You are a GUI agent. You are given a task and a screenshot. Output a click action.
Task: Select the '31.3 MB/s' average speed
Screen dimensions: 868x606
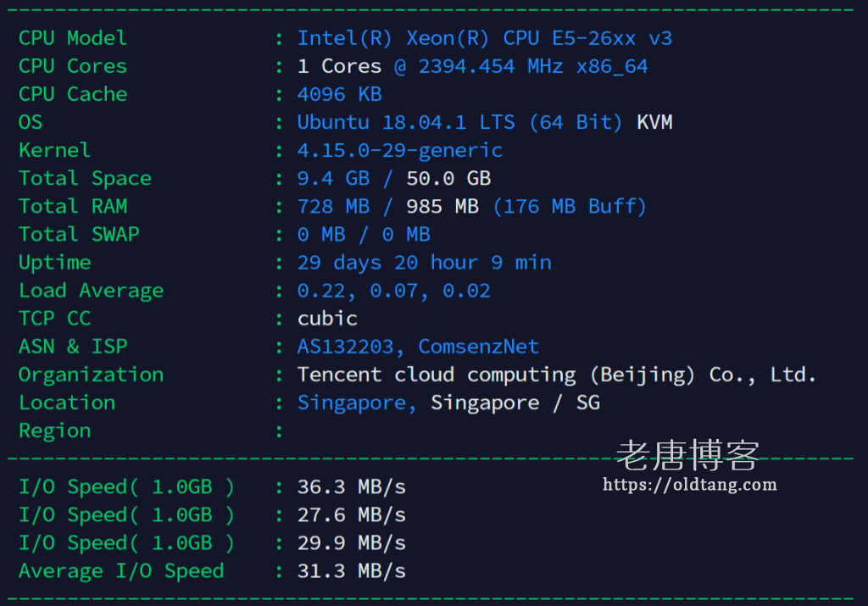click(352, 571)
